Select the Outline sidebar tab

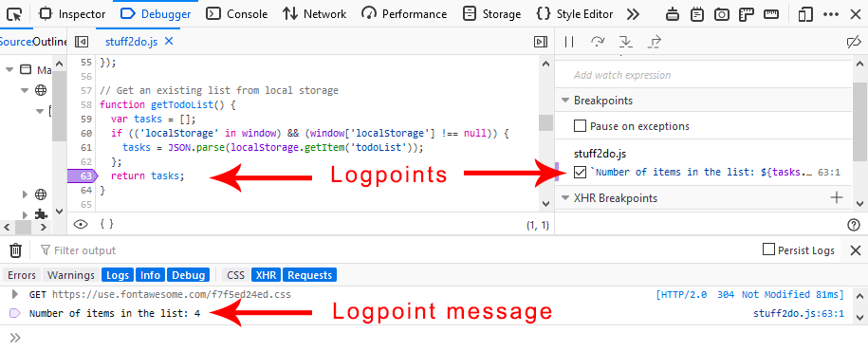50,42
